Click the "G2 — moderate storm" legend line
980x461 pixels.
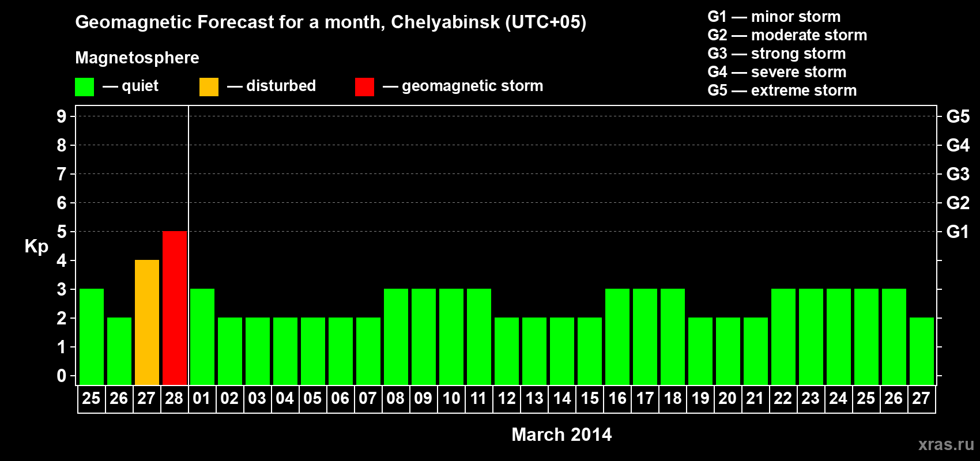(x=787, y=35)
